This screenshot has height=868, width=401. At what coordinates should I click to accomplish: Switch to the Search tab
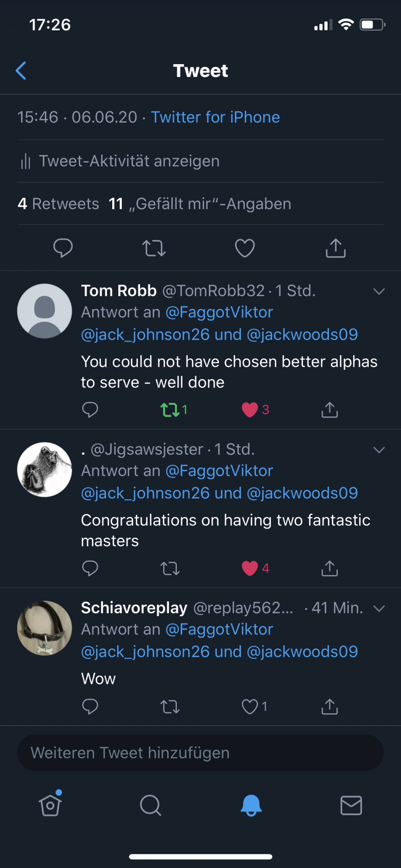coord(150,805)
